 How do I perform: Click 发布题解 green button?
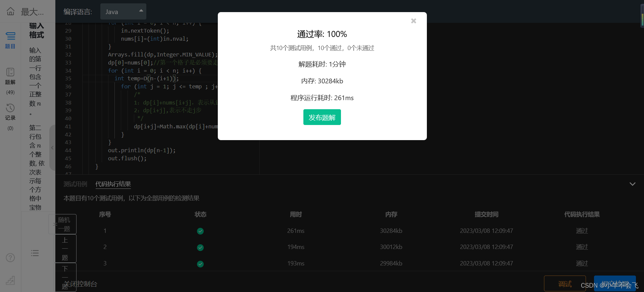click(322, 117)
